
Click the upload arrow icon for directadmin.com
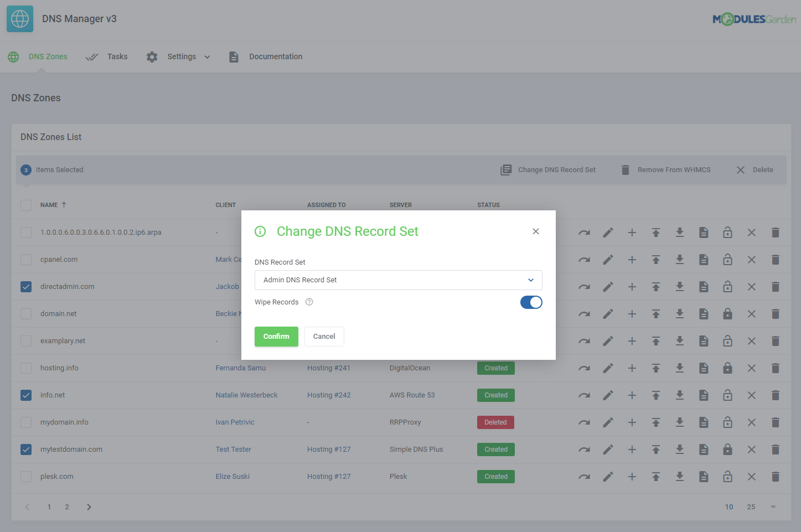pyautogui.click(x=656, y=287)
